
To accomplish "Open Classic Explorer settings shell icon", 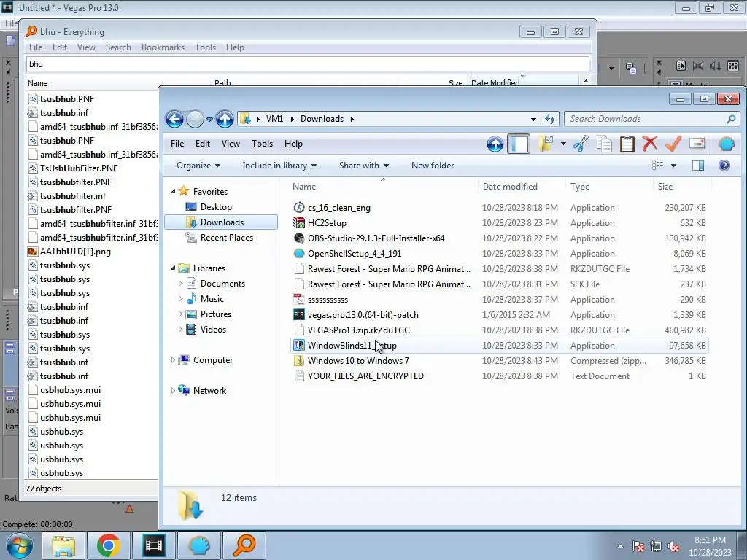I will pyautogui.click(x=727, y=144).
